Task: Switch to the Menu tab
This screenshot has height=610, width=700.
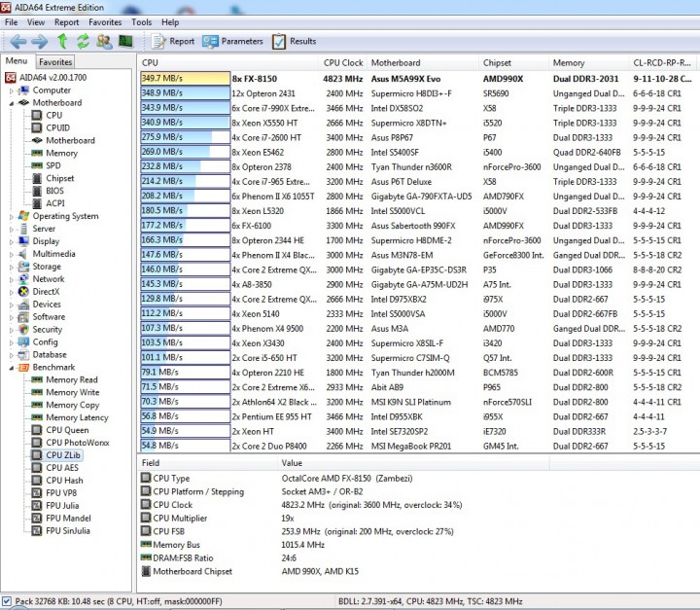Action: tap(17, 60)
